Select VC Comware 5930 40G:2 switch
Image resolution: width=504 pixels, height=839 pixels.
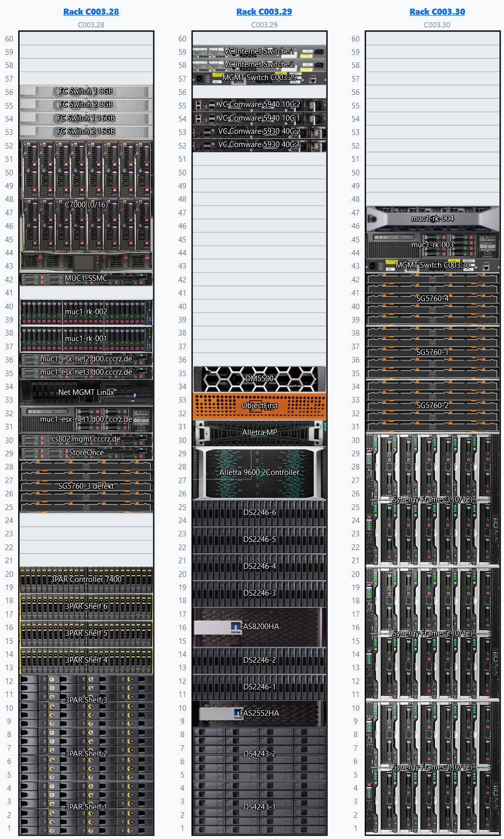point(259,132)
